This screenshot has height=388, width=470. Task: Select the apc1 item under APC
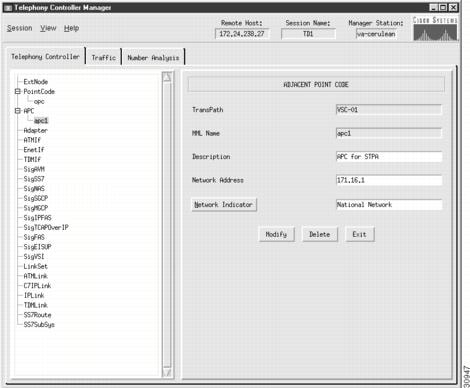click(41, 121)
